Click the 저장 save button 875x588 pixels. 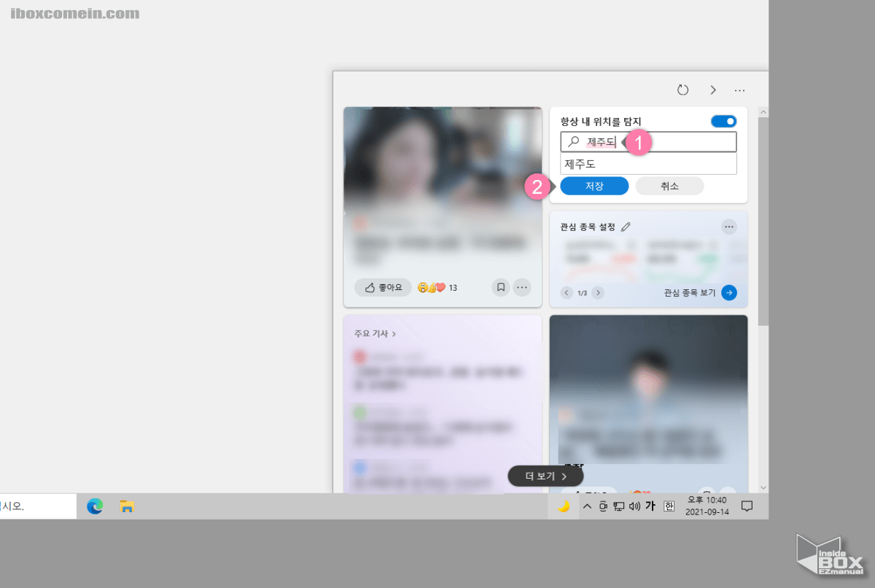tap(594, 186)
